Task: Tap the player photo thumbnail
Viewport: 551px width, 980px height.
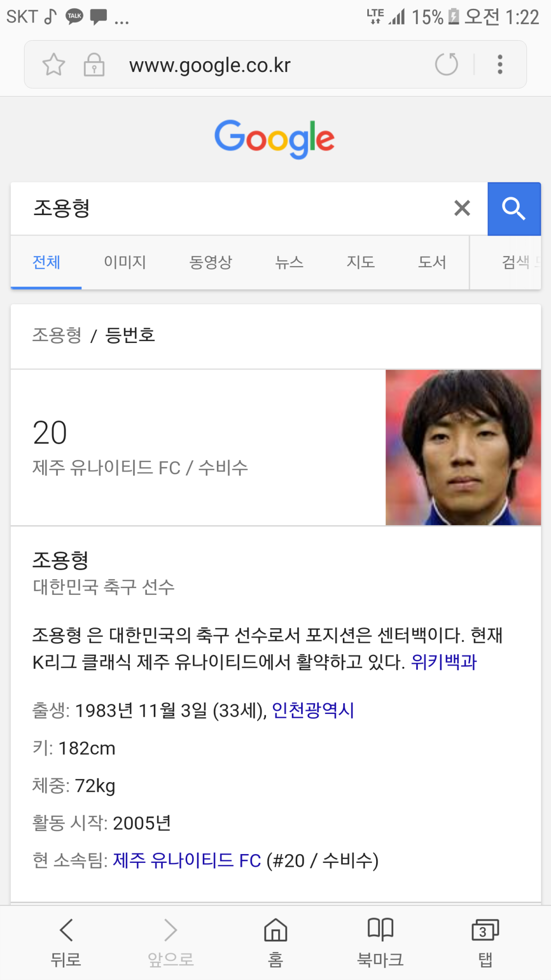Action: (x=463, y=447)
